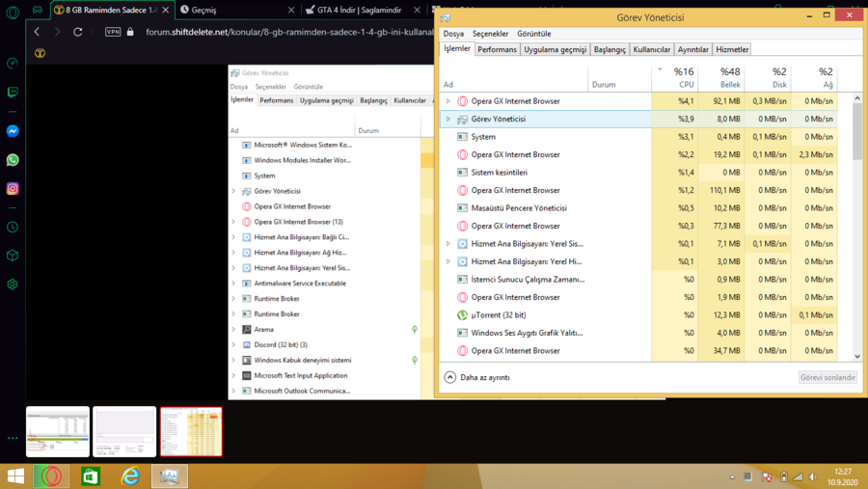Open first image thumbnail below viewer
This screenshot has width=868, height=489.
click(58, 431)
